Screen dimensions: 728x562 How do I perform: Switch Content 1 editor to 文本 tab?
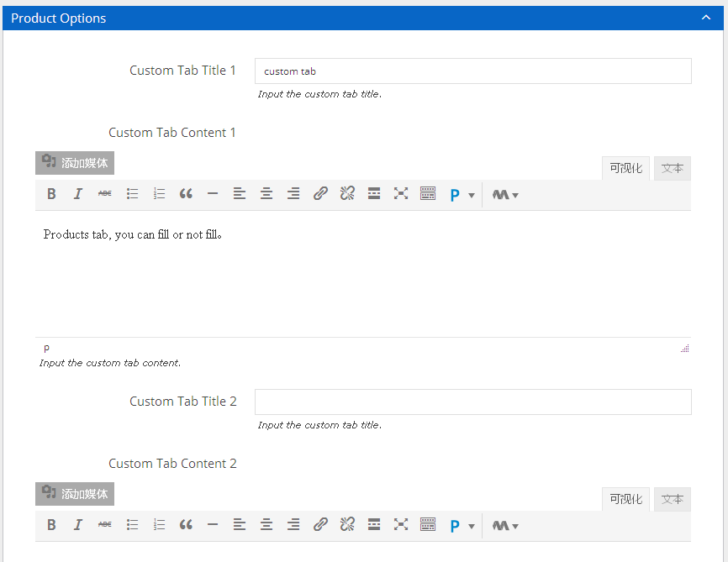point(673,168)
